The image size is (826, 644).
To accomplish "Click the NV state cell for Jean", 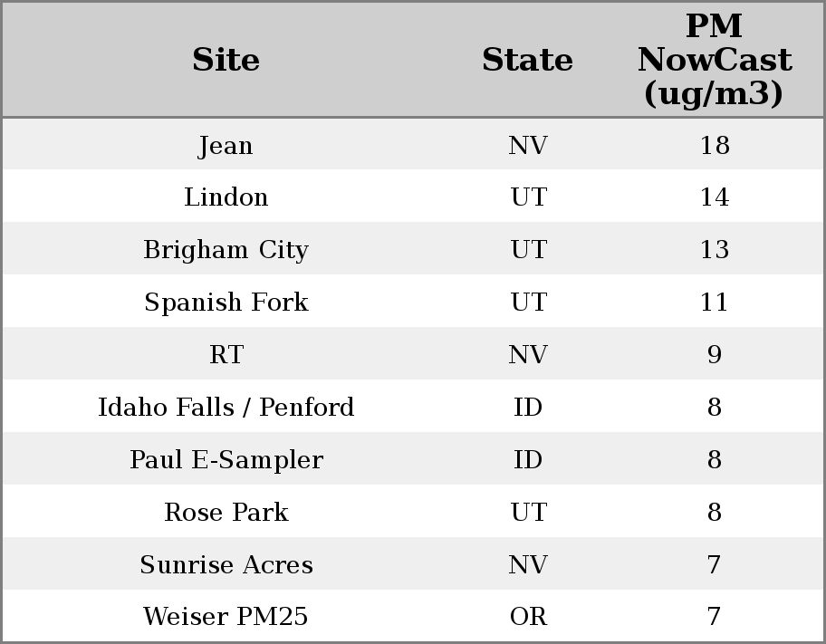I will pyautogui.click(x=528, y=145).
